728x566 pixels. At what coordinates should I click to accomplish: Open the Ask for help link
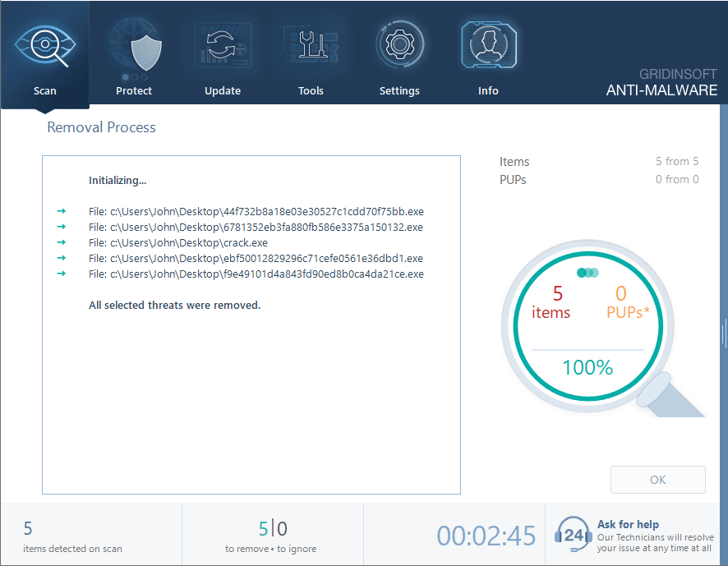628,524
